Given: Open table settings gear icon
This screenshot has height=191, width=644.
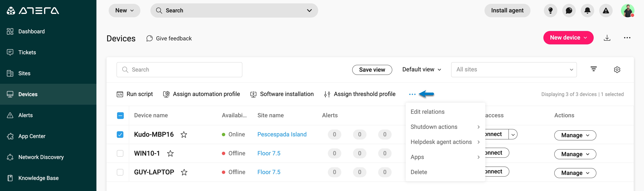Looking at the screenshot, I should tap(617, 70).
